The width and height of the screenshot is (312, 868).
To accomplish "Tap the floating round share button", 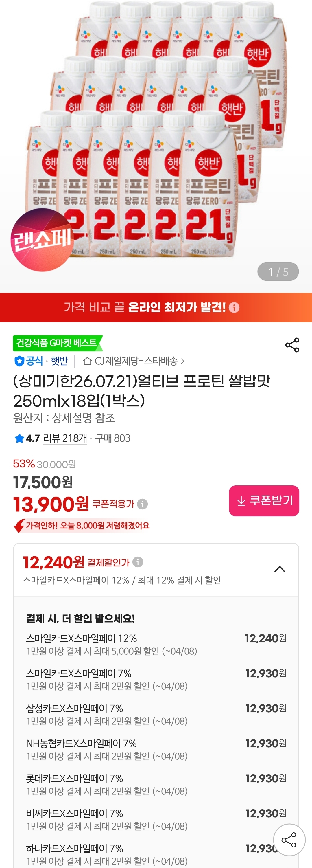I will pyautogui.click(x=289, y=840).
